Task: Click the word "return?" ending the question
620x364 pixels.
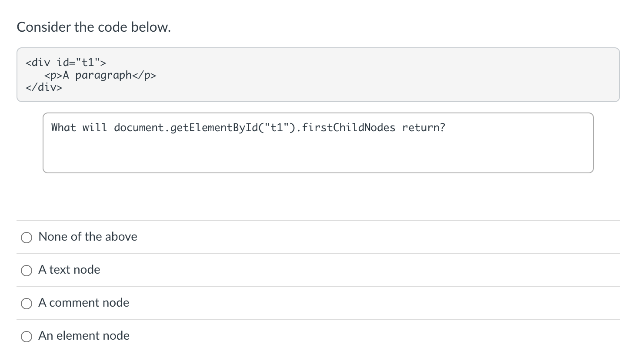Action: (424, 128)
